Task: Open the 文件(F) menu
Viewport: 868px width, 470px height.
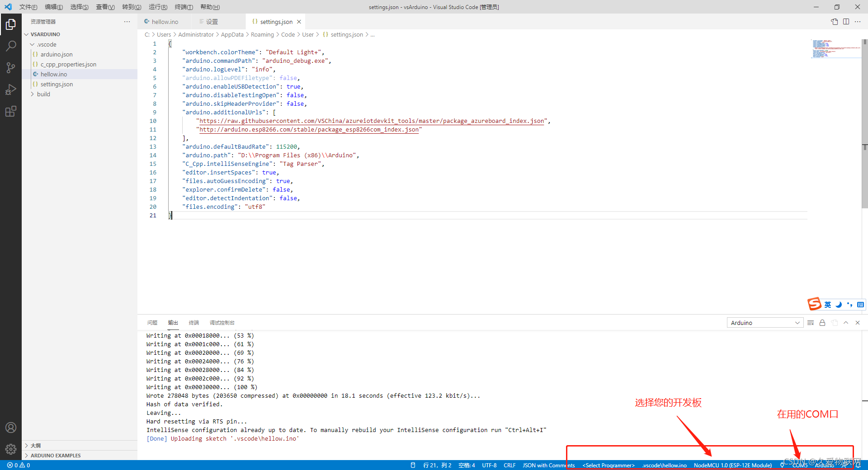Action: coord(28,7)
